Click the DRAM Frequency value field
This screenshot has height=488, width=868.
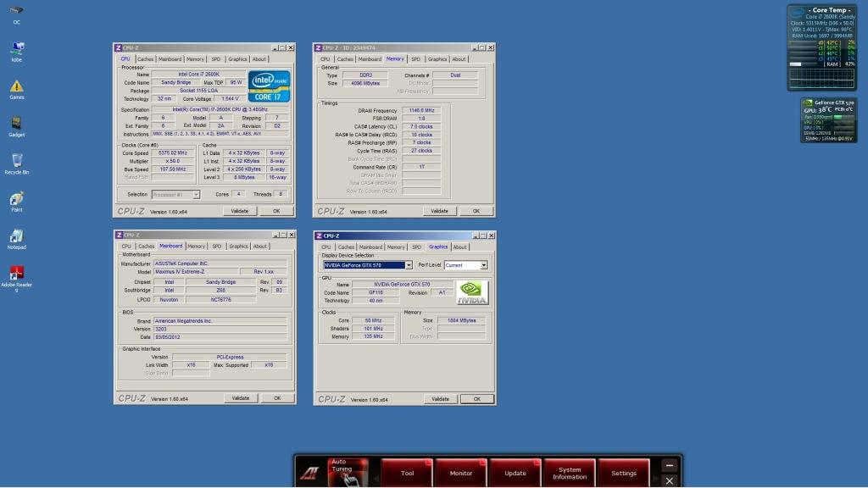click(x=421, y=111)
